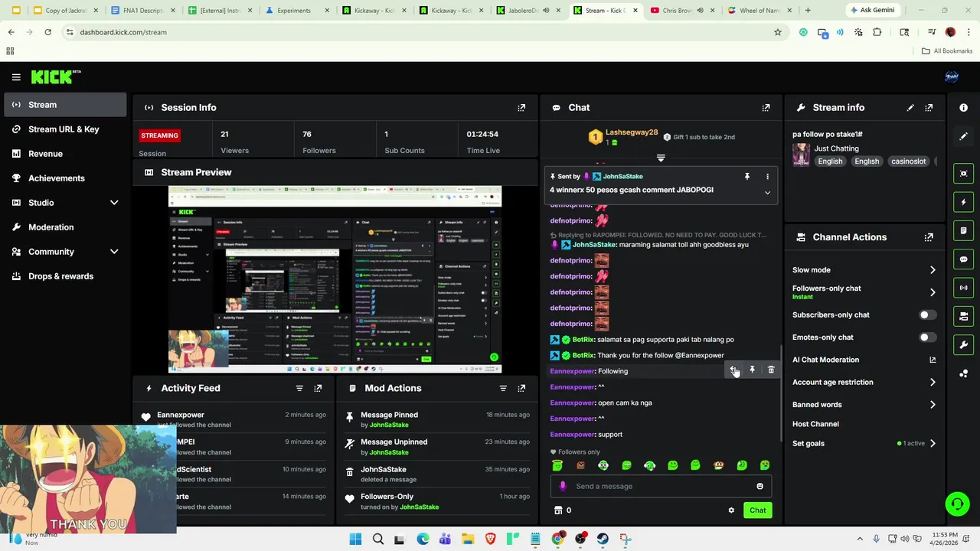Screen dimensions: 980x551
Task: Click the speech bubble icon in right rail
Action: pyautogui.click(x=963, y=259)
